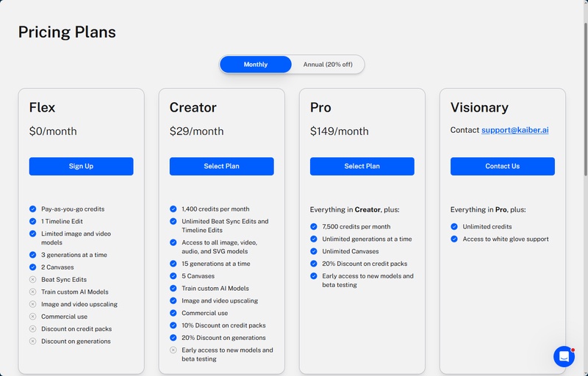Choose Select Plan under Creator
588x376 pixels.
pyautogui.click(x=221, y=166)
